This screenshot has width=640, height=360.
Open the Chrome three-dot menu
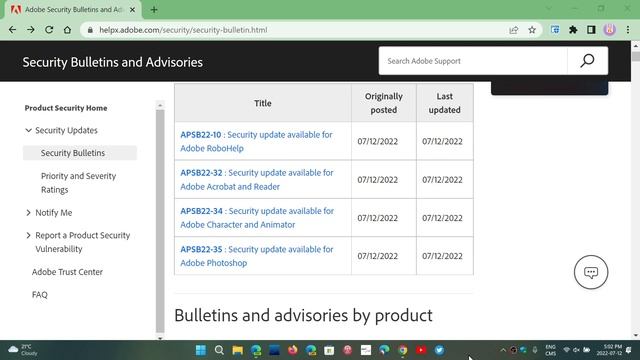628,30
